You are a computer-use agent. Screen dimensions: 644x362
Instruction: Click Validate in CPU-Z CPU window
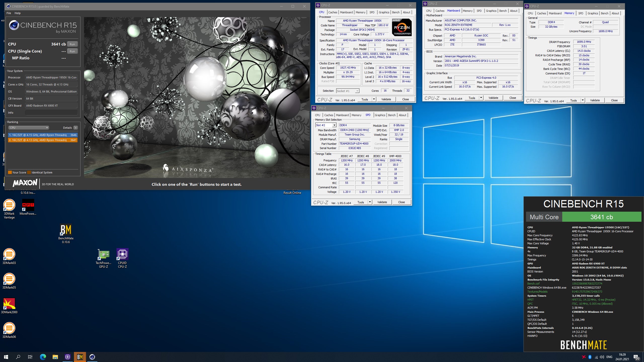click(386, 99)
